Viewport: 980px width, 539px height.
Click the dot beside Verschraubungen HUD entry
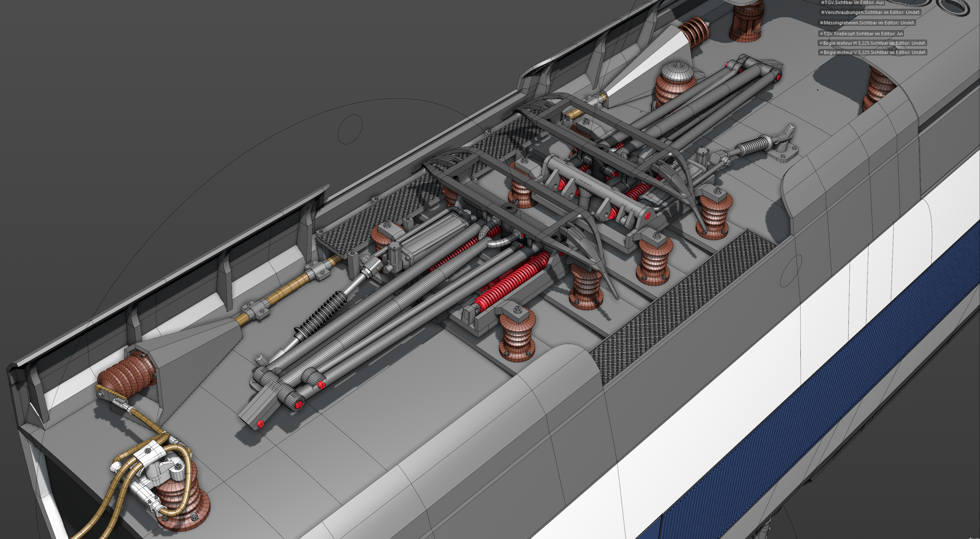(823, 13)
